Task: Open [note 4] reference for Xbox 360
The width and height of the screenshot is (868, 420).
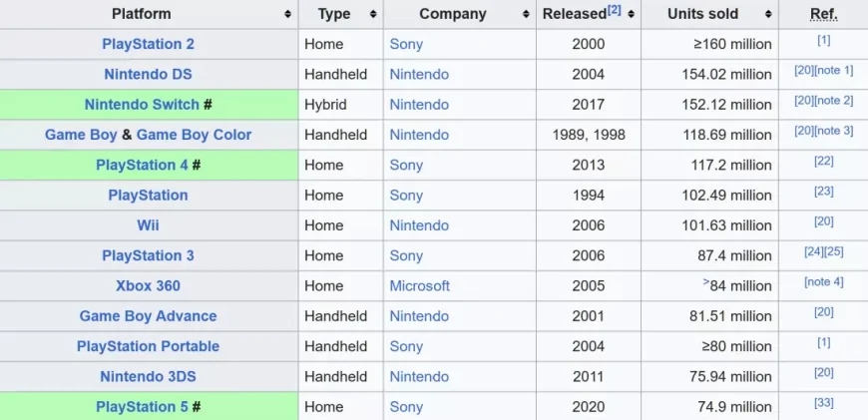Action: pos(823,282)
